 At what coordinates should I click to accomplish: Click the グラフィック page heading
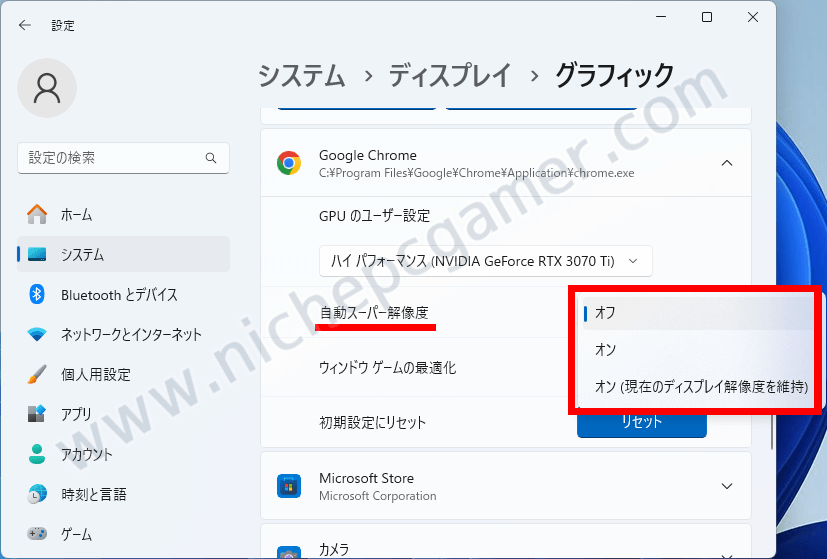coord(614,75)
